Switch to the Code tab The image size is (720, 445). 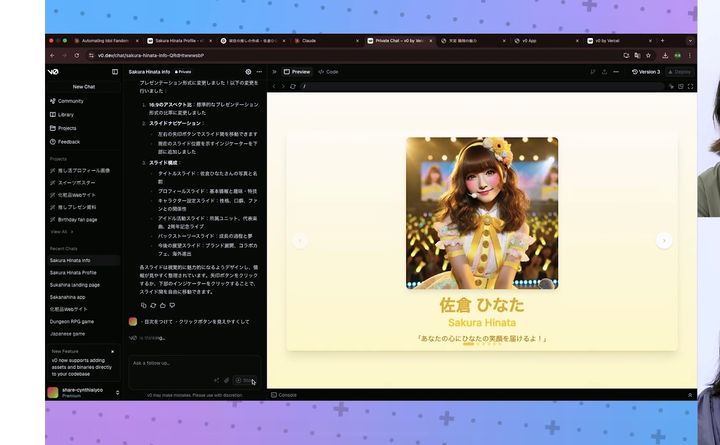click(328, 72)
